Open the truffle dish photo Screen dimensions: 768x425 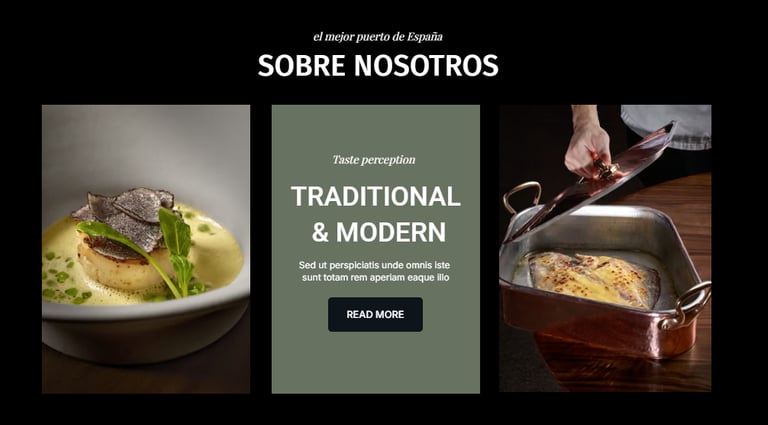pyautogui.click(x=146, y=249)
